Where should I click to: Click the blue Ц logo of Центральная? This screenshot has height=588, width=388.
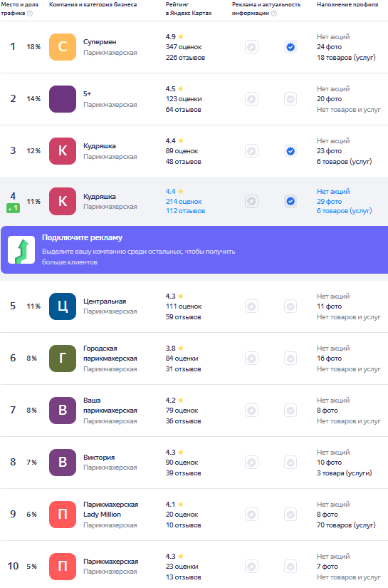point(63,306)
